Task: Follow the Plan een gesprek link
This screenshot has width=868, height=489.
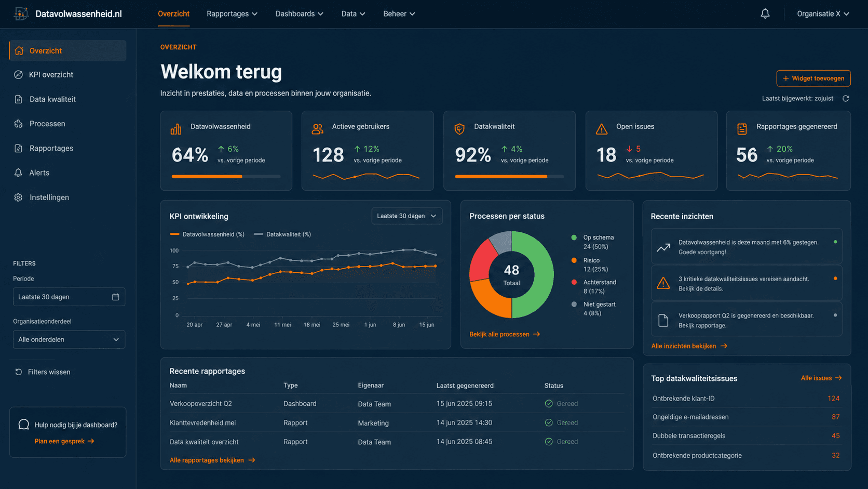Action: click(64, 441)
